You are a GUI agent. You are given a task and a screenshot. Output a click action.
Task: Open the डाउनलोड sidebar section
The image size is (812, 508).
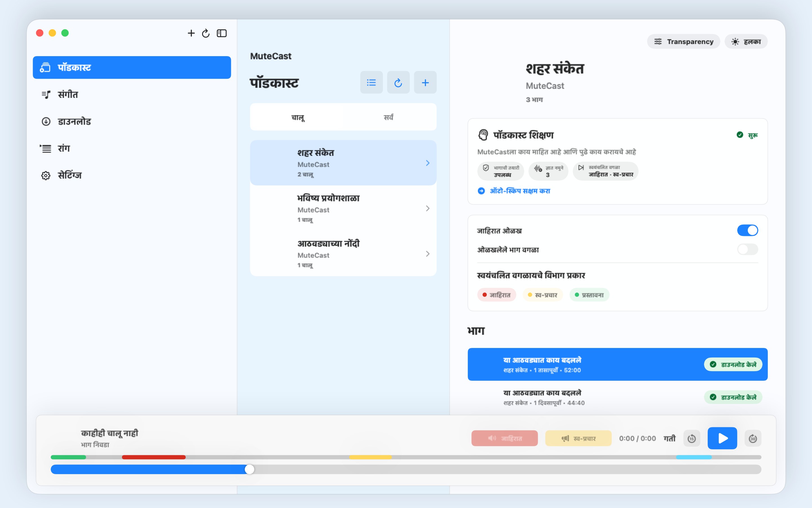(132, 121)
